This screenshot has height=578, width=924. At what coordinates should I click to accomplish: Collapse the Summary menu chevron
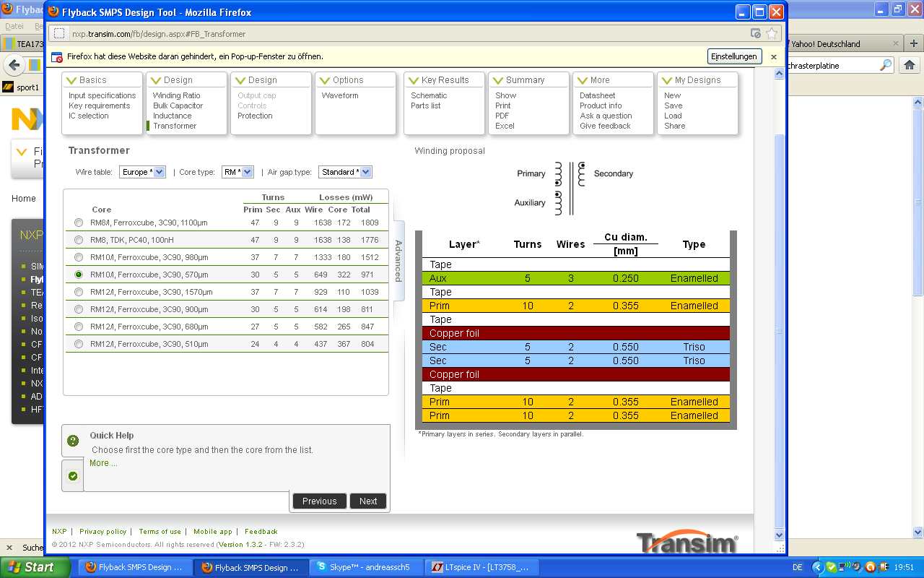point(497,80)
